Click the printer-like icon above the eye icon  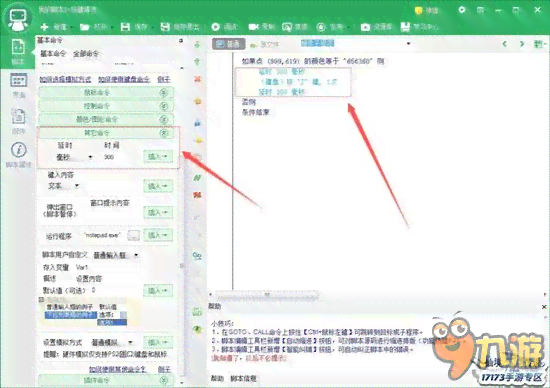coord(197,311)
